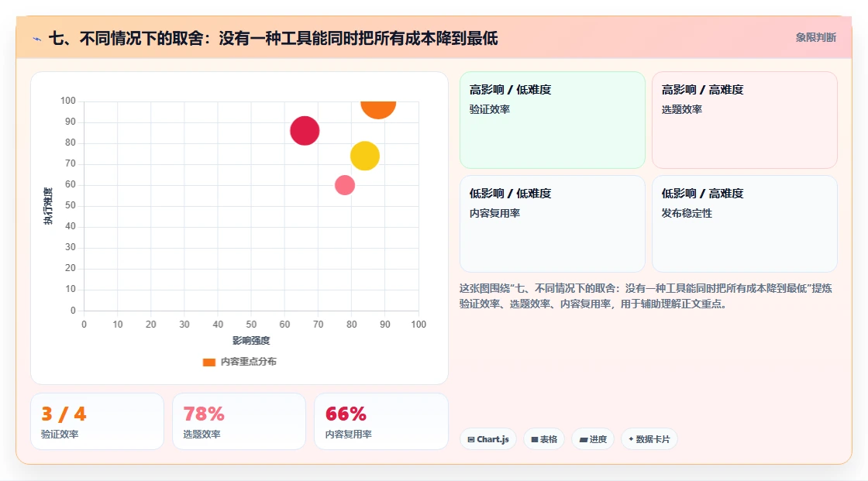
Task: Open the 高影响 / 低难度 quadrant card
Action: [x=553, y=119]
